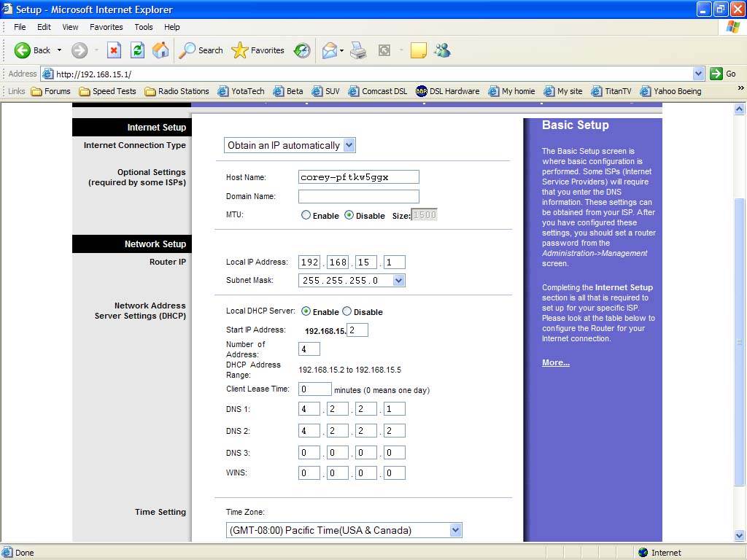Click the scrollbar down arrow
Viewport: 747px width, 560px height.
(739, 535)
